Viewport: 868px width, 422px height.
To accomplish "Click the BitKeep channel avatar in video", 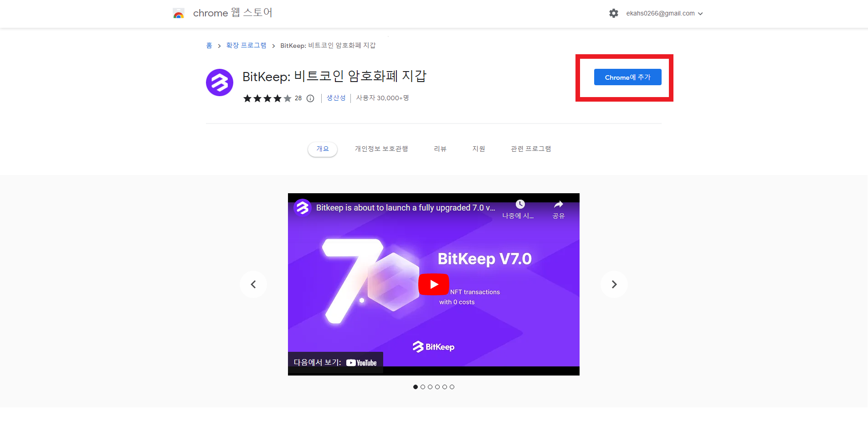I will coord(302,207).
